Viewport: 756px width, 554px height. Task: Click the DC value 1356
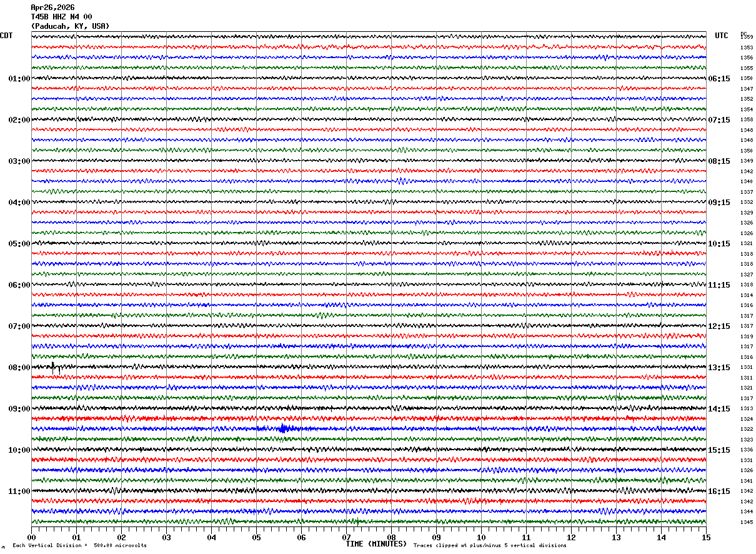point(746,58)
